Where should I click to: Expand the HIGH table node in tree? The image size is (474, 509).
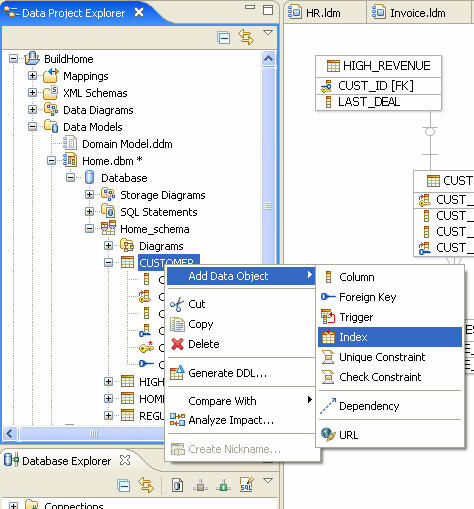(x=108, y=382)
